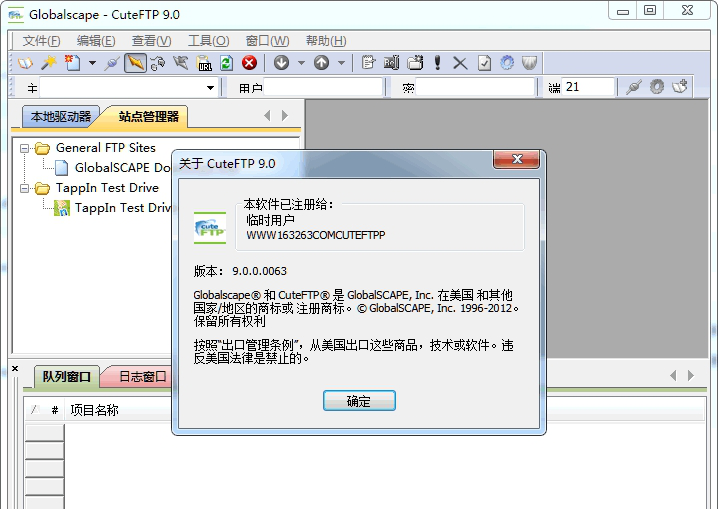Screen dimensions: 718x529
Task: Click the 确定 button in About dialog
Action: (x=359, y=401)
